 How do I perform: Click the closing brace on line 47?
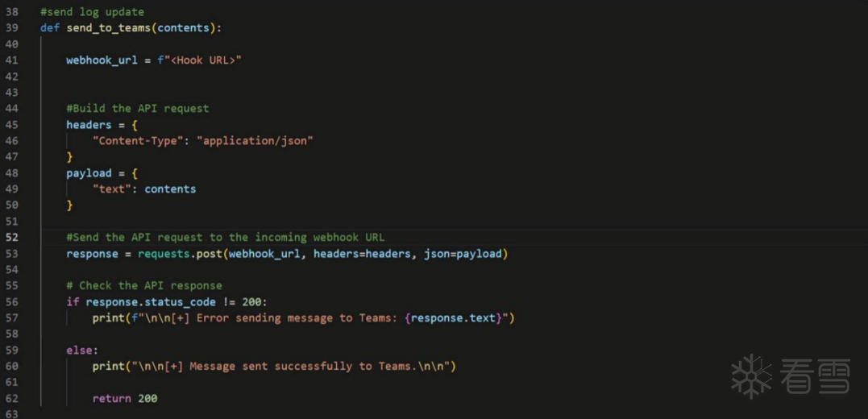click(70, 156)
